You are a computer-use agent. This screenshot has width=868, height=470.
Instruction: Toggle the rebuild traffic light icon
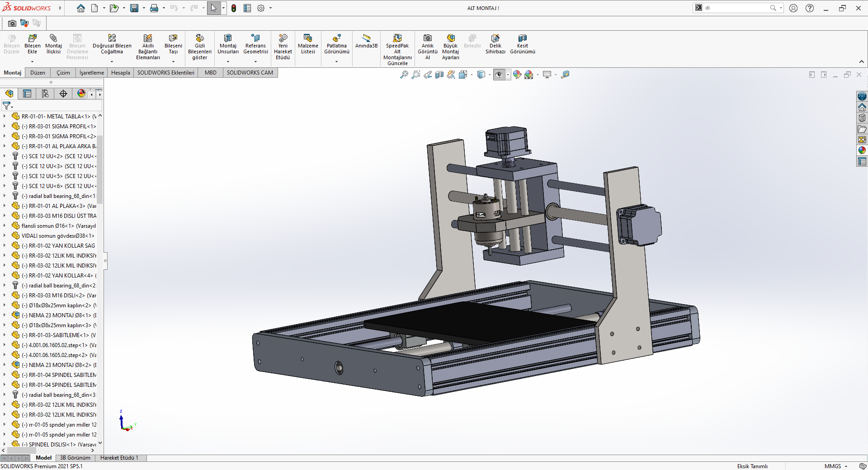click(x=234, y=8)
